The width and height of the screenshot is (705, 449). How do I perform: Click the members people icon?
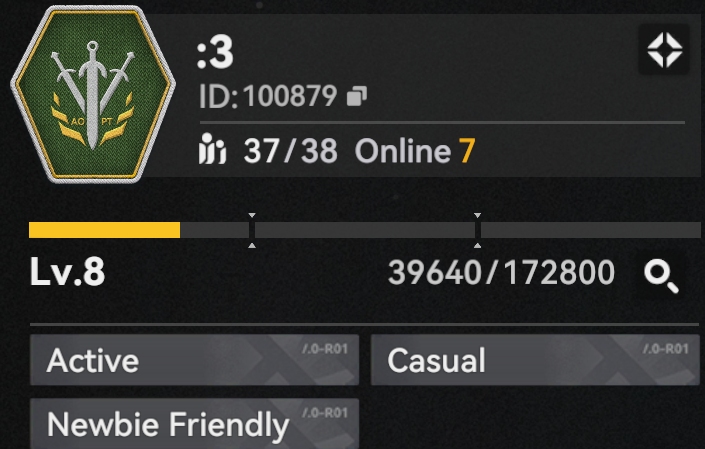pyautogui.click(x=212, y=149)
